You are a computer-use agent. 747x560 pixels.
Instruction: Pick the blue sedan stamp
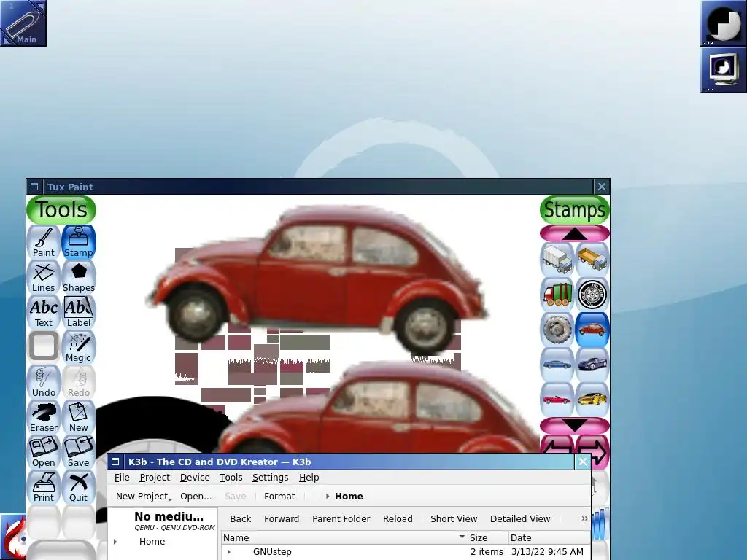(x=557, y=365)
